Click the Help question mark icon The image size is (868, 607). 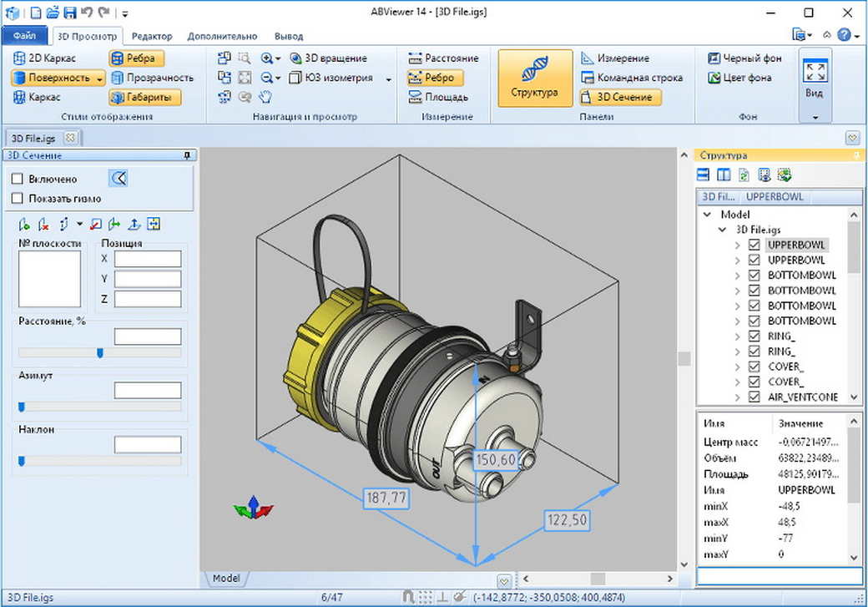(x=844, y=35)
